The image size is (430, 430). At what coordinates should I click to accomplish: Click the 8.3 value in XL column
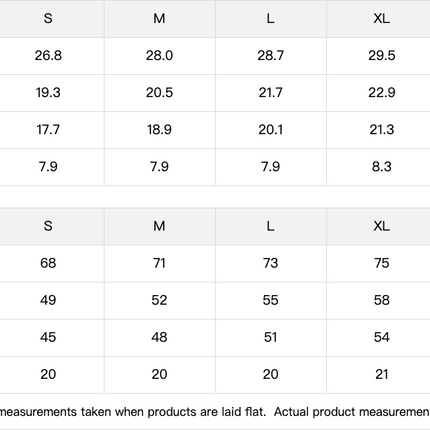point(381,166)
